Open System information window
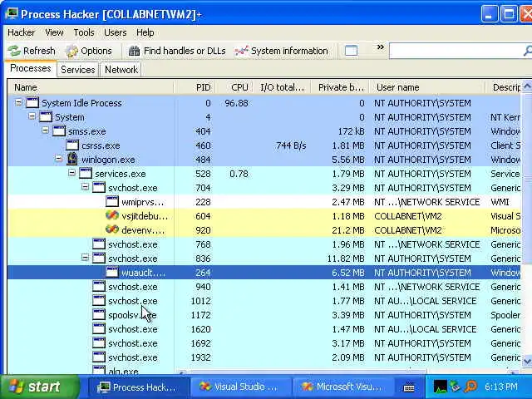 click(x=281, y=51)
